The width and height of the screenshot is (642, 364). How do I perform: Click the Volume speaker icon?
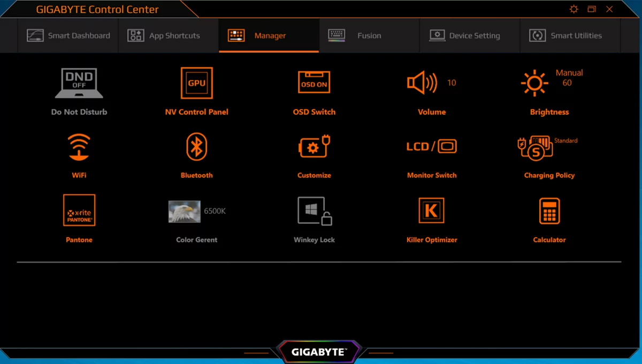[x=422, y=83]
